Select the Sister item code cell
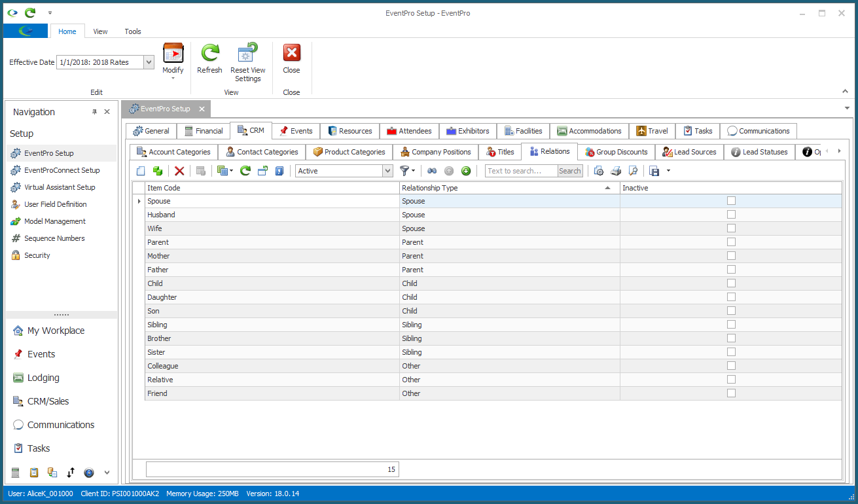 coord(272,352)
